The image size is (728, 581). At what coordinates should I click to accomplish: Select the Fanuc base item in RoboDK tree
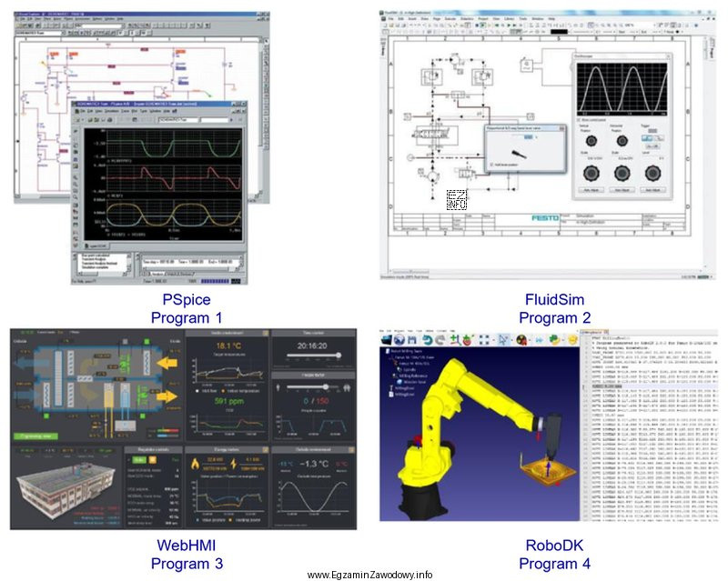(414, 358)
